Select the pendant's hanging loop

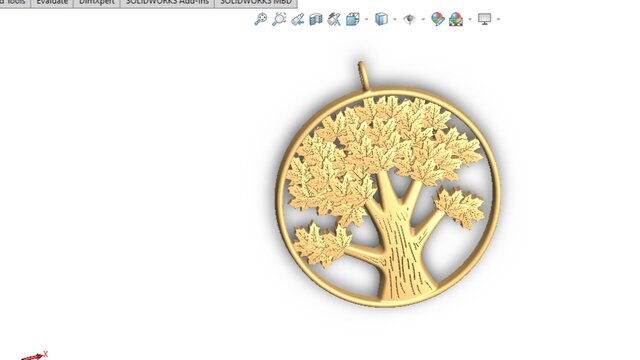(x=363, y=75)
